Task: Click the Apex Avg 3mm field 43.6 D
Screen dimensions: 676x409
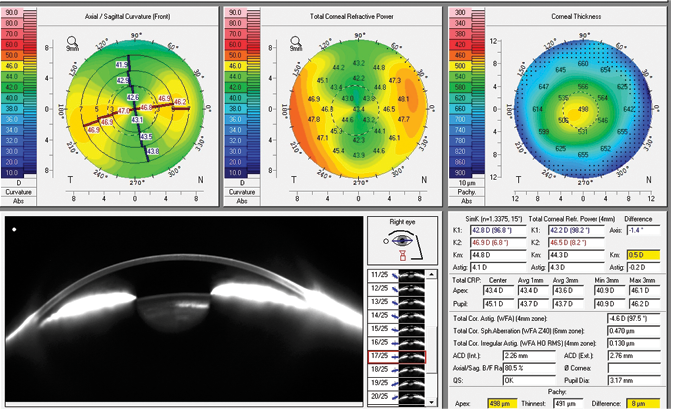Action: [568, 291]
